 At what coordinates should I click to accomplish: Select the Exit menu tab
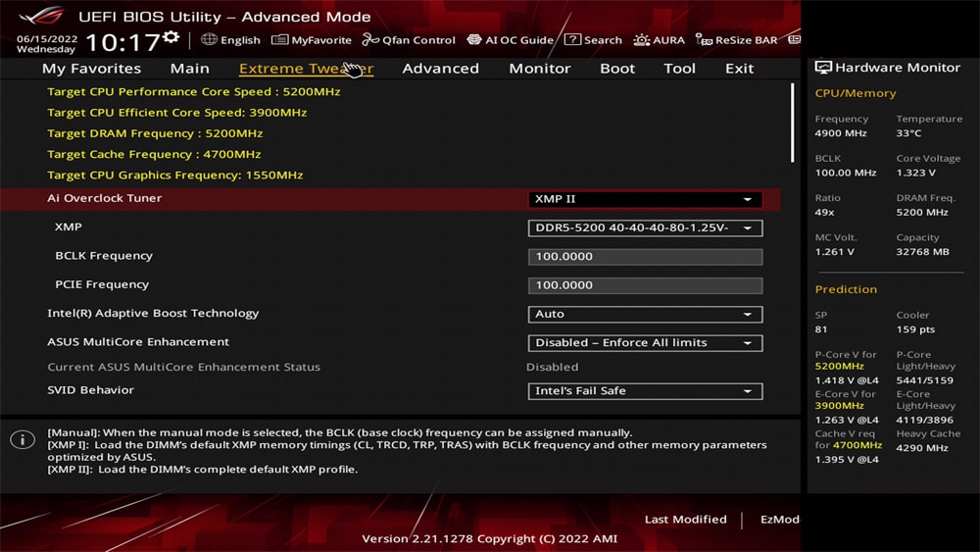[x=739, y=68]
